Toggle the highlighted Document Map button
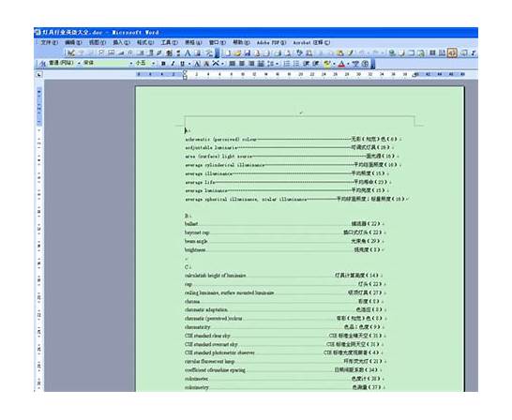The width and height of the screenshot is (512, 420). (x=452, y=52)
